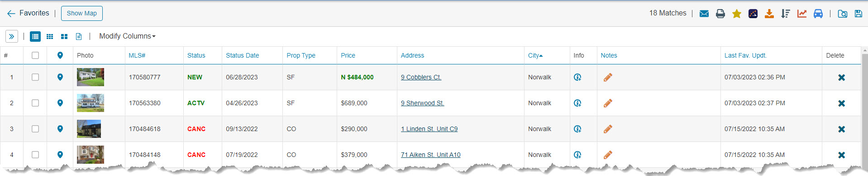Open the statistics chart icon
This screenshot has height=176, width=868.
[802, 14]
